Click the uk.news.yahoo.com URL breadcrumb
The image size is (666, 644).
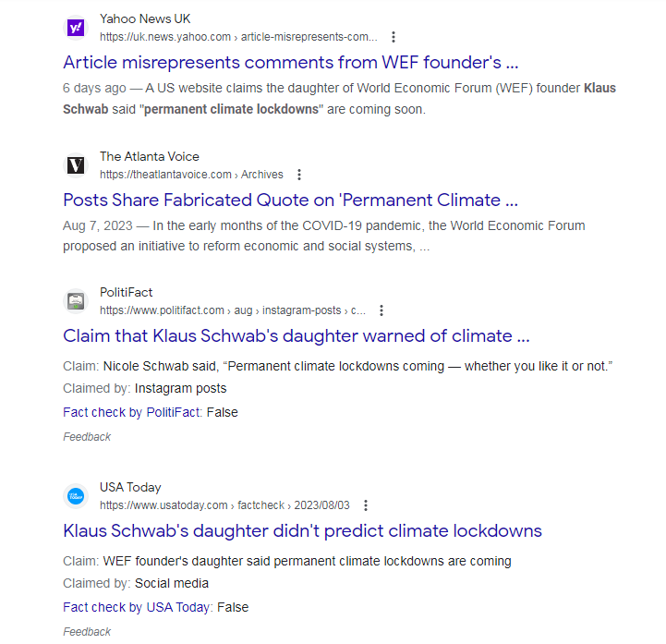238,37
